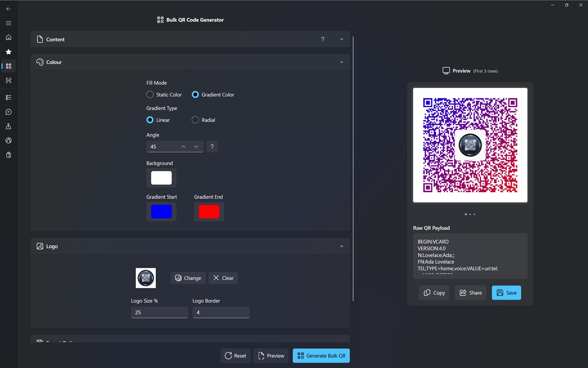588x368 pixels.
Task: Select the Gradient Color fill mode
Action: pyautogui.click(x=195, y=94)
